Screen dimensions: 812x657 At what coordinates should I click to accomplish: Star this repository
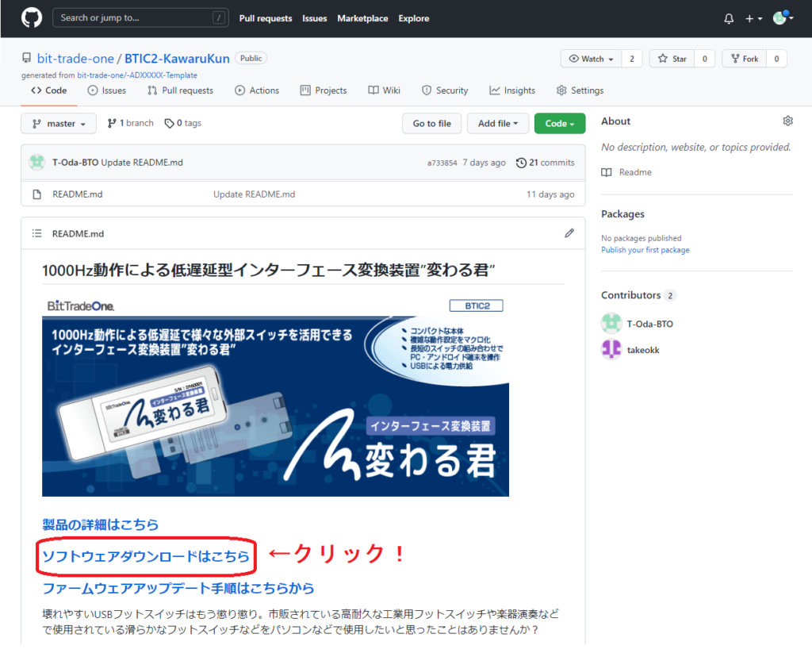tap(672, 59)
